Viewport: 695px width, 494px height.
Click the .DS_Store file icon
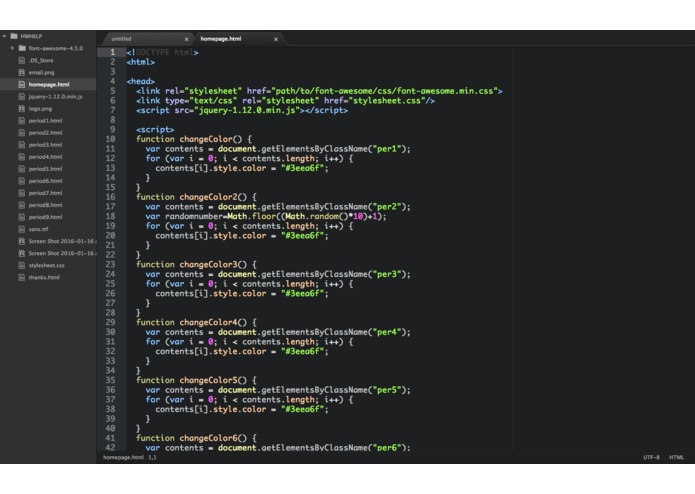pyautogui.click(x=22, y=60)
